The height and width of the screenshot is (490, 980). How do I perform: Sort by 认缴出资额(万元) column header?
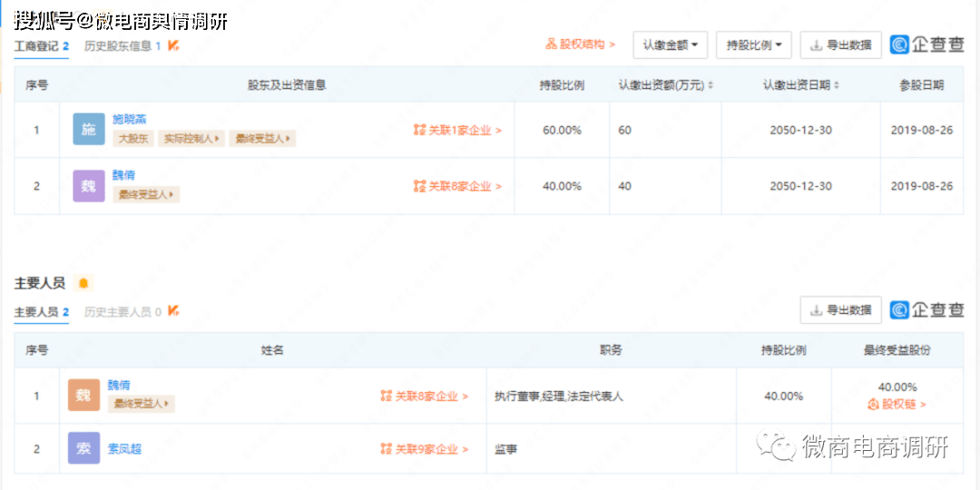tap(665, 85)
